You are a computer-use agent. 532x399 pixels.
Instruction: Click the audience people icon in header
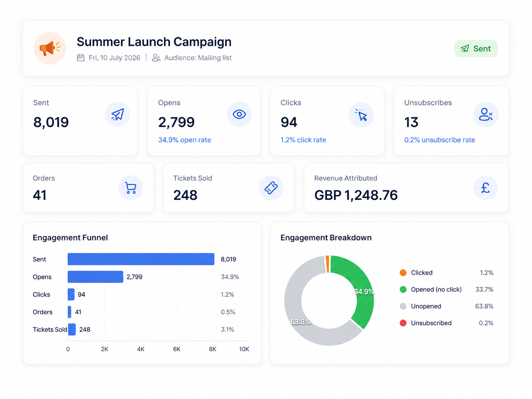(x=156, y=58)
